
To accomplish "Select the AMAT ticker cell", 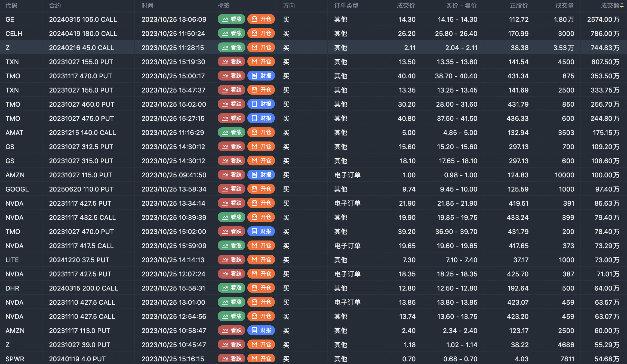I will pos(14,133).
